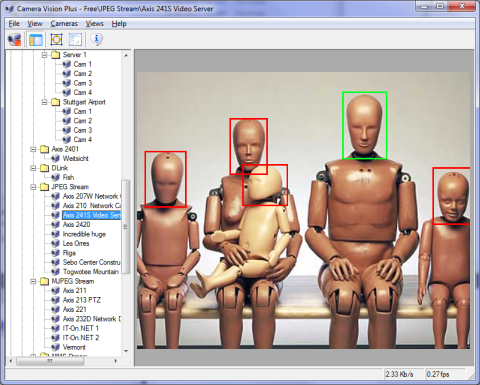Open the Help menu
Screen dimensions: 480x385
point(119,24)
